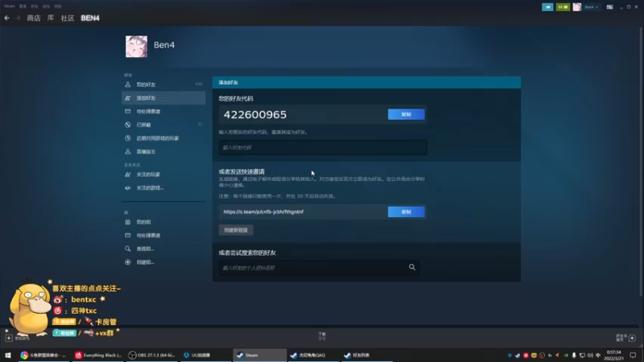This screenshot has height=362, width=644.
Task: Switch to Big Picture mode icon
Action: (609, 7)
